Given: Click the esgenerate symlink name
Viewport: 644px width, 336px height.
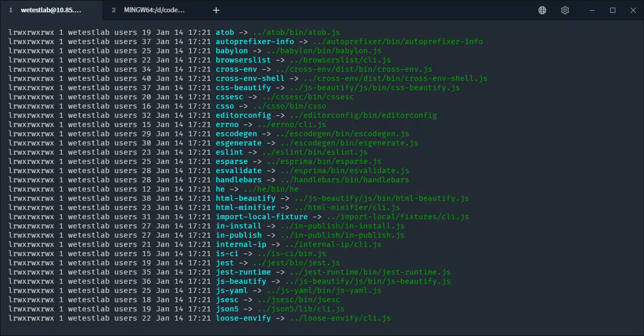Looking at the screenshot, I should point(239,143).
